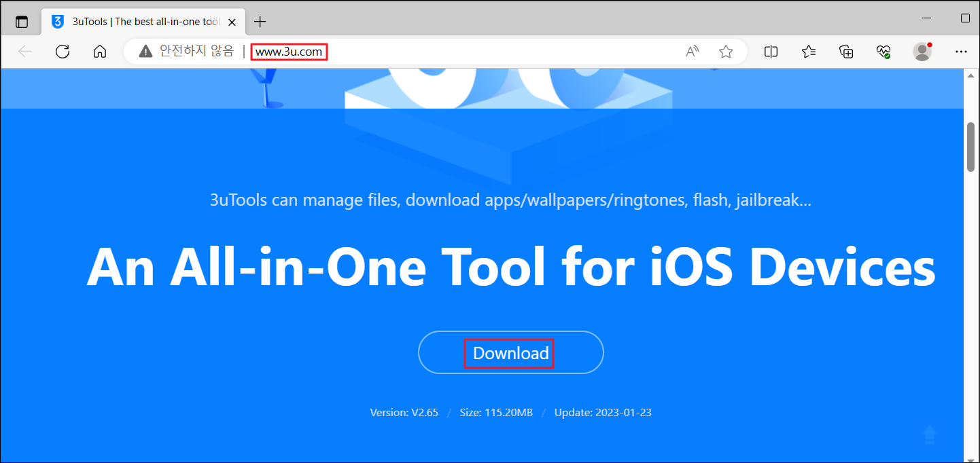Click the All-in-One Tool heading
Screen dimensions: 980x463
coord(511,267)
